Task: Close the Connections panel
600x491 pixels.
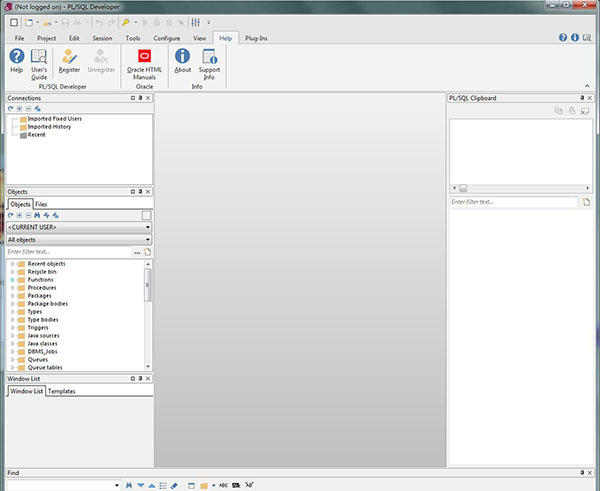Action: (x=148, y=98)
